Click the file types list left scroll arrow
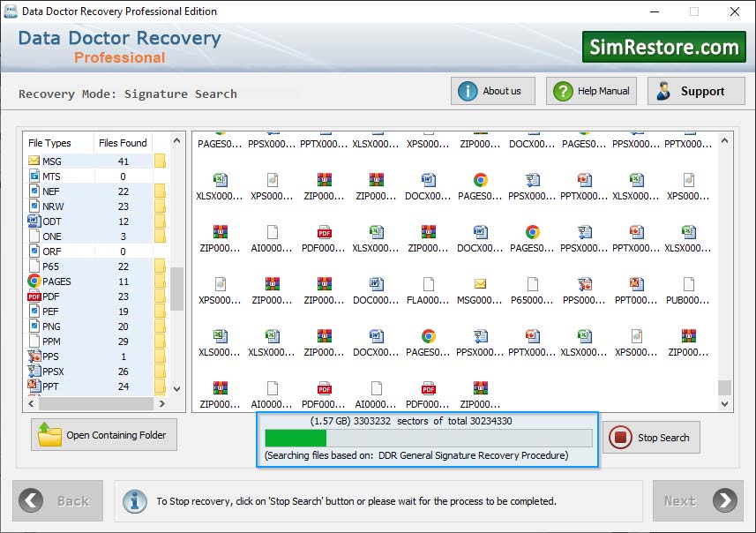 [x=32, y=403]
